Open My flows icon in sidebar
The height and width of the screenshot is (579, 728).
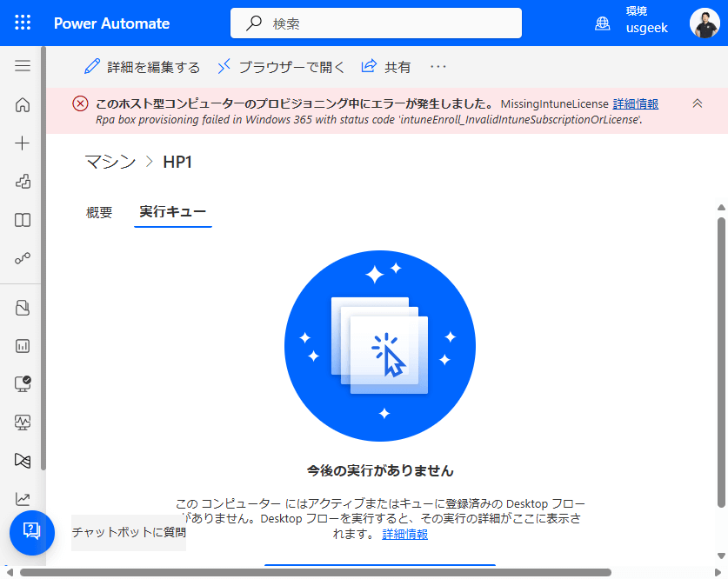(23, 258)
